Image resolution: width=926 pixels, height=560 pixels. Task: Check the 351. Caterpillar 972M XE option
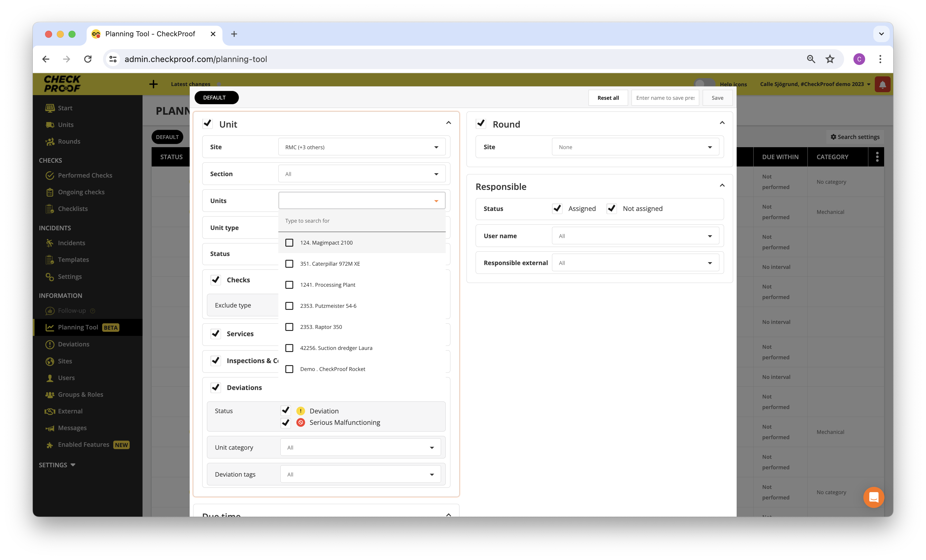tap(289, 264)
